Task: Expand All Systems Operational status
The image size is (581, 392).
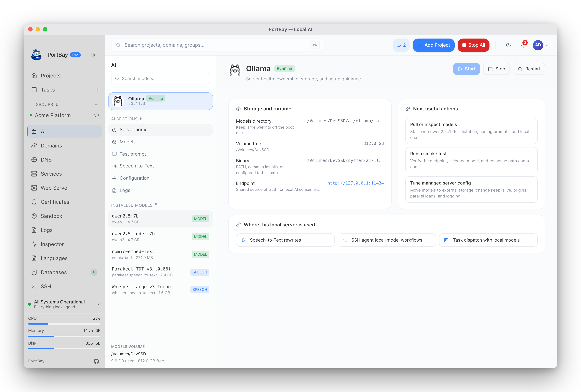Action: [x=98, y=304]
